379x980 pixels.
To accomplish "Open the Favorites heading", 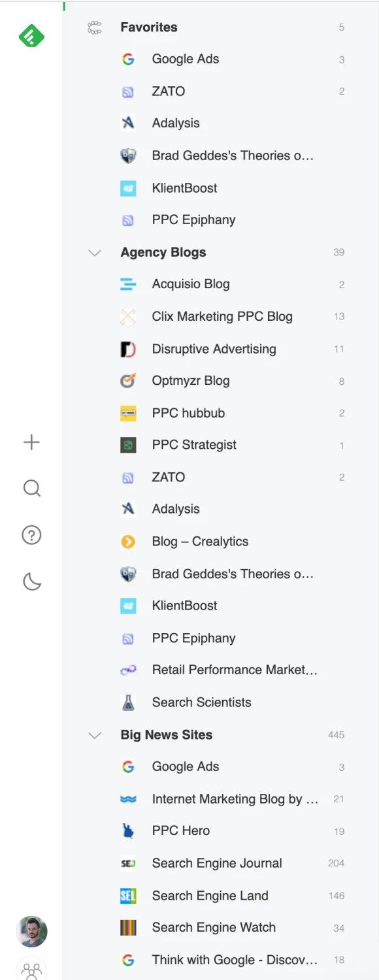I will pyautogui.click(x=149, y=27).
